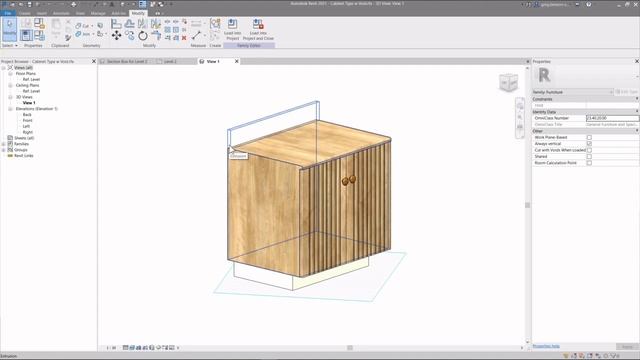This screenshot has height=360, width=640.
Task: Click the Mirror Pick Axis icon
Action: pos(142,24)
